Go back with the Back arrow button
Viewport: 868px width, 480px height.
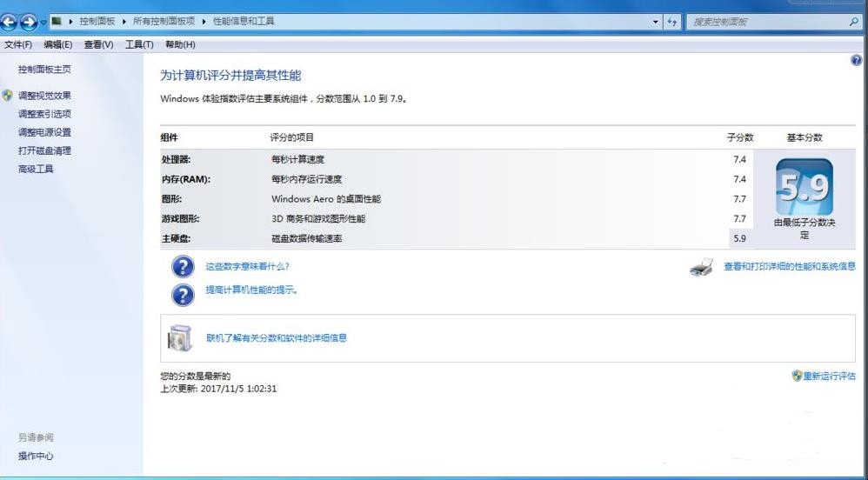(9, 22)
